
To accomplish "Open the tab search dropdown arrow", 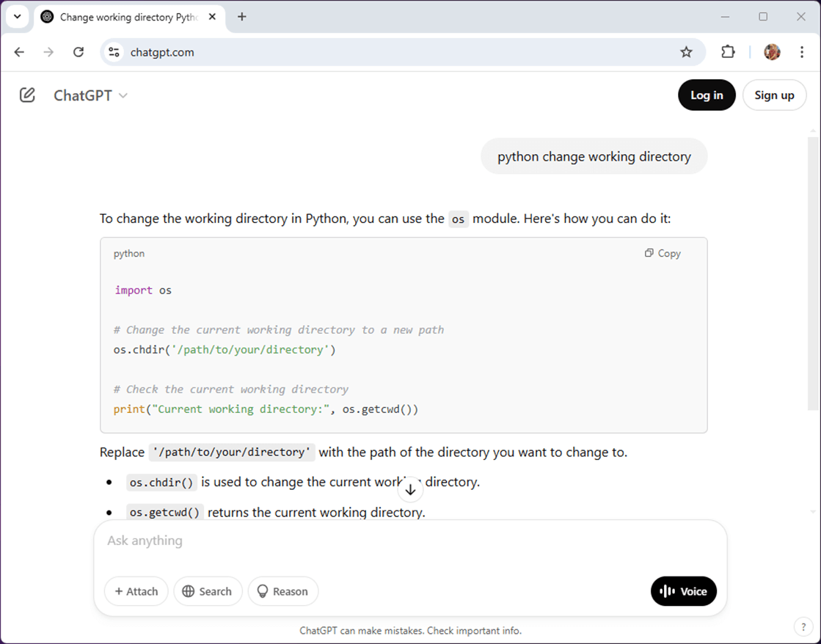I will [x=17, y=16].
